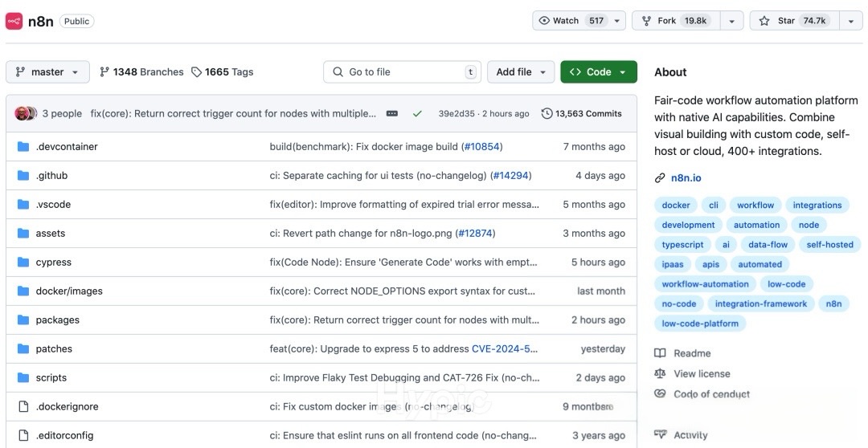Select the workflow-automation topic tag
Viewport: 868px width, 448px height.
(706, 284)
